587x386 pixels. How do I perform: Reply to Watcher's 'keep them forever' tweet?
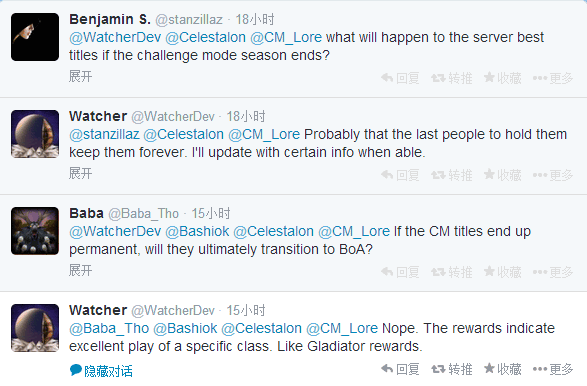click(x=400, y=175)
